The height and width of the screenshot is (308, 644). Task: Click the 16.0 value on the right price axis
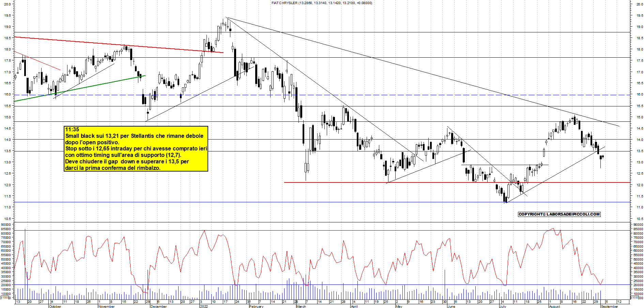[640, 94]
